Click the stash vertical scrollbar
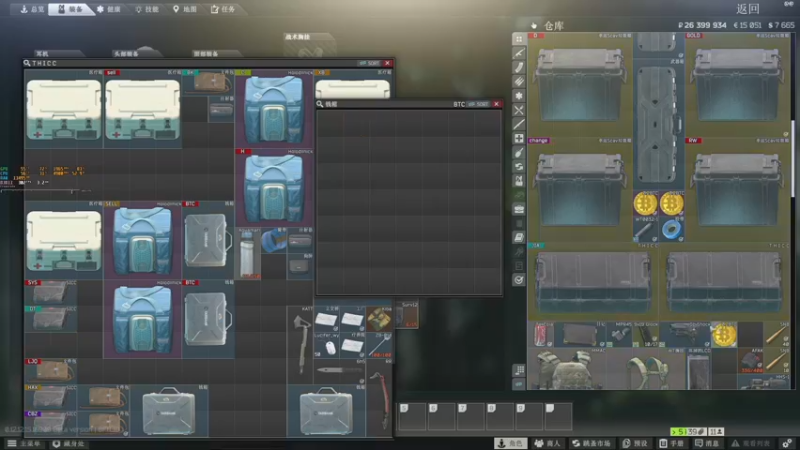The image size is (800, 450). (793, 158)
